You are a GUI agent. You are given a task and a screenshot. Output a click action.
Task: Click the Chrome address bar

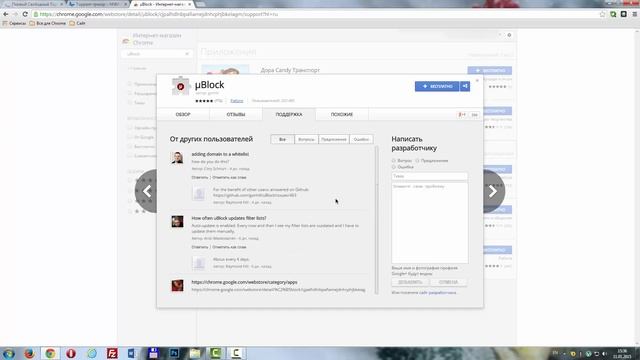tap(314, 14)
